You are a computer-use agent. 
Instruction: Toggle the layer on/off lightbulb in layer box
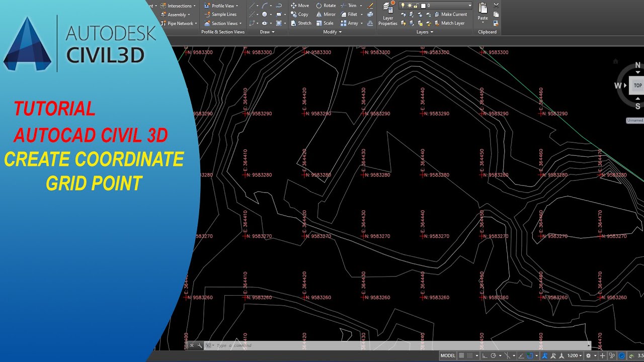(x=403, y=6)
